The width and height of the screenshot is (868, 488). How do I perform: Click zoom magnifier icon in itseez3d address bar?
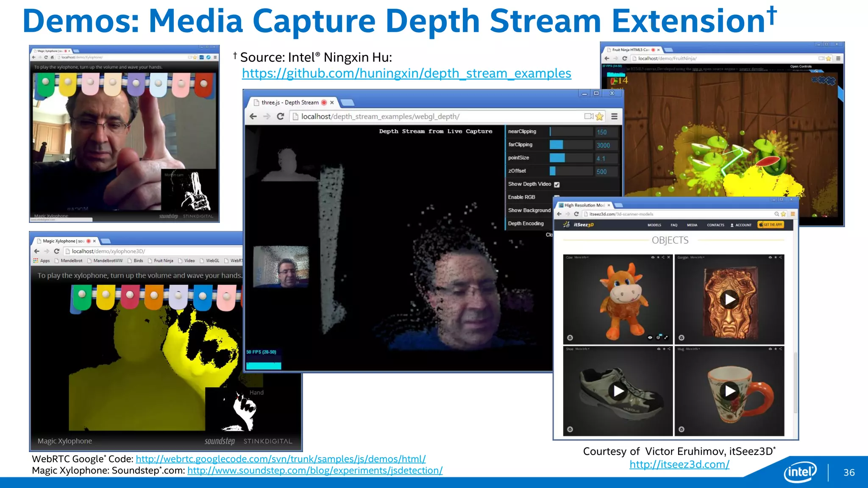777,214
